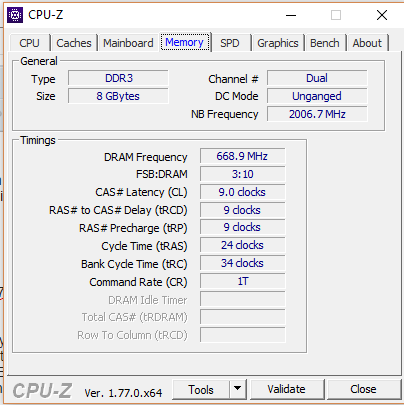Click the Bank Cycle Time (tRC) label

click(134, 264)
